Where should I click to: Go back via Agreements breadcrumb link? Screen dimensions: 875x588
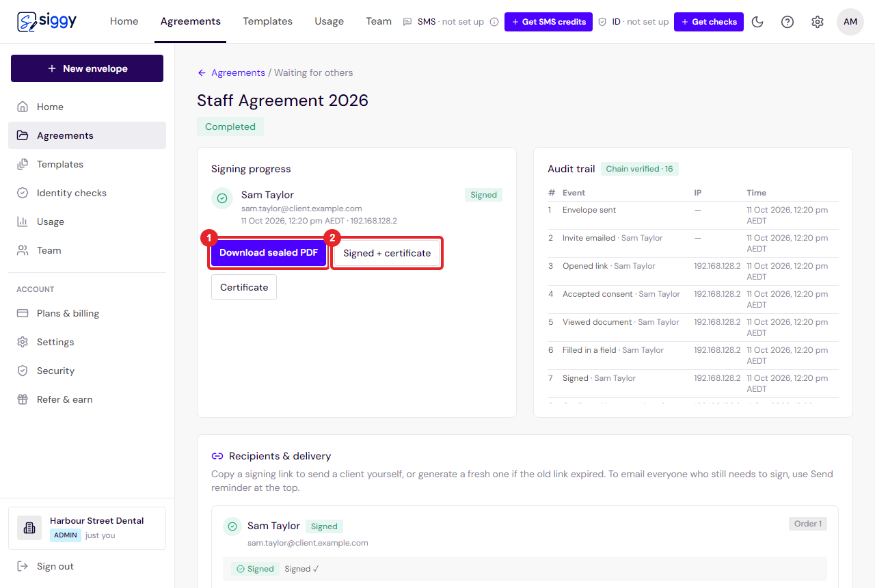pos(238,72)
